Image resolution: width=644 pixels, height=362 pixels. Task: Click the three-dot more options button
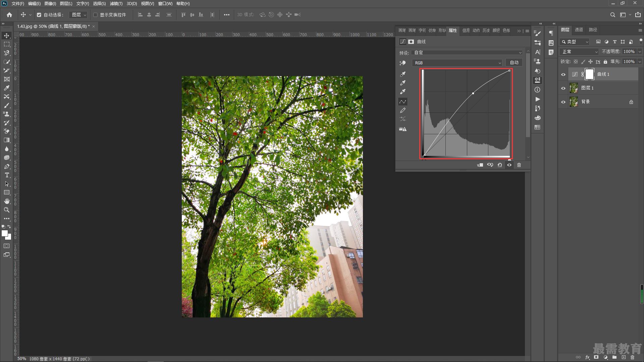point(227,15)
